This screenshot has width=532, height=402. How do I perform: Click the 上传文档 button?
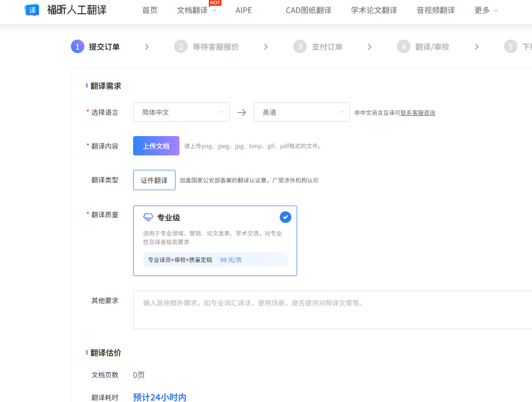156,146
